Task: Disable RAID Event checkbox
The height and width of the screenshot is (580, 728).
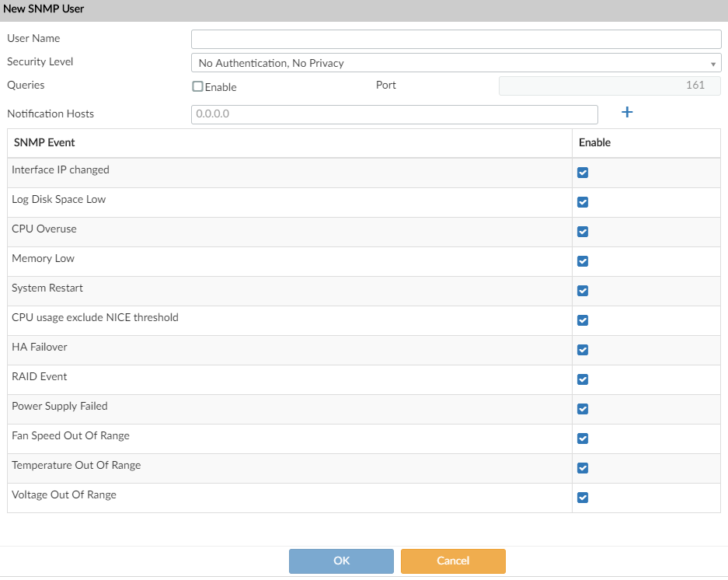Action: tap(583, 379)
